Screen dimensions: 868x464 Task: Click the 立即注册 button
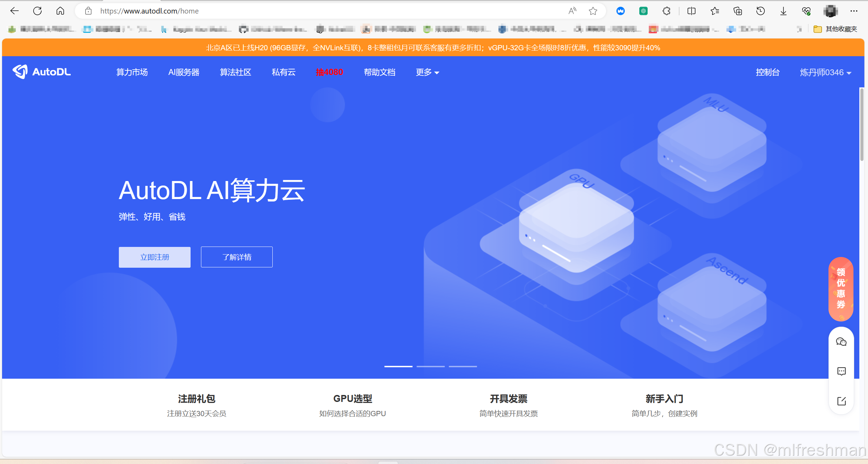tap(155, 257)
